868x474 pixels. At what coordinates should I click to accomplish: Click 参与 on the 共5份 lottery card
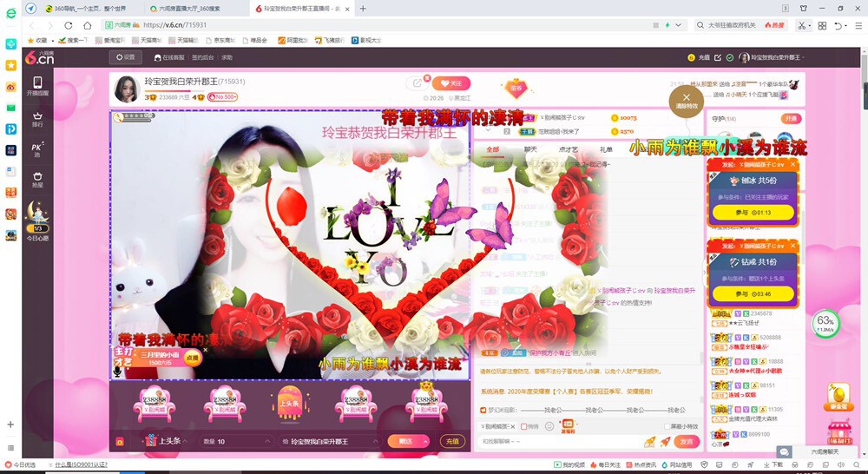[753, 212]
